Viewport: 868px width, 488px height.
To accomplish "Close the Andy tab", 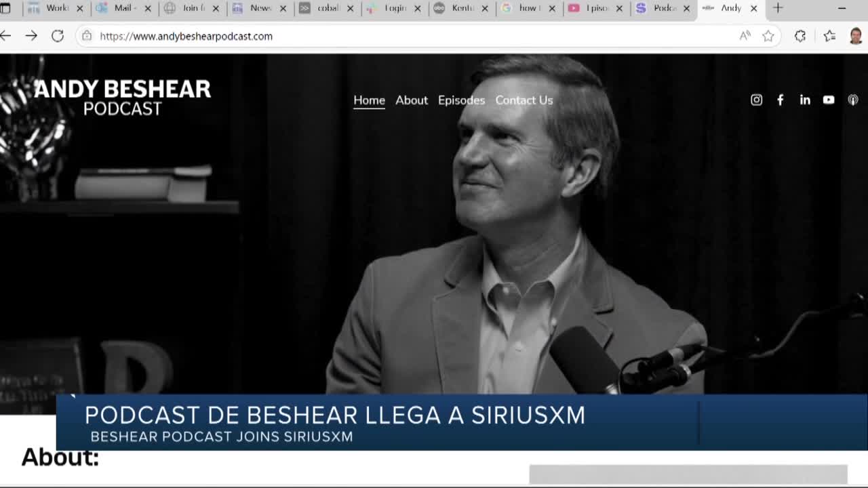I will [753, 8].
